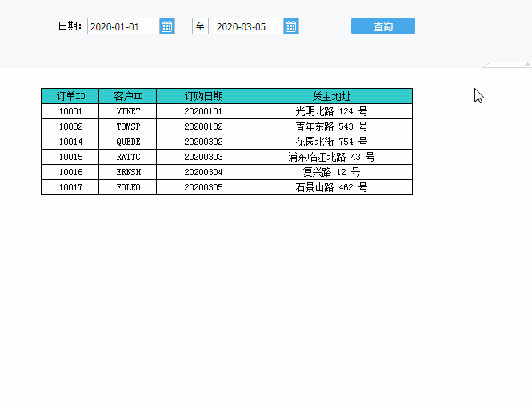532x408 pixels.
Task: Select address cell 花园北街 754 号
Action: pyautogui.click(x=331, y=142)
